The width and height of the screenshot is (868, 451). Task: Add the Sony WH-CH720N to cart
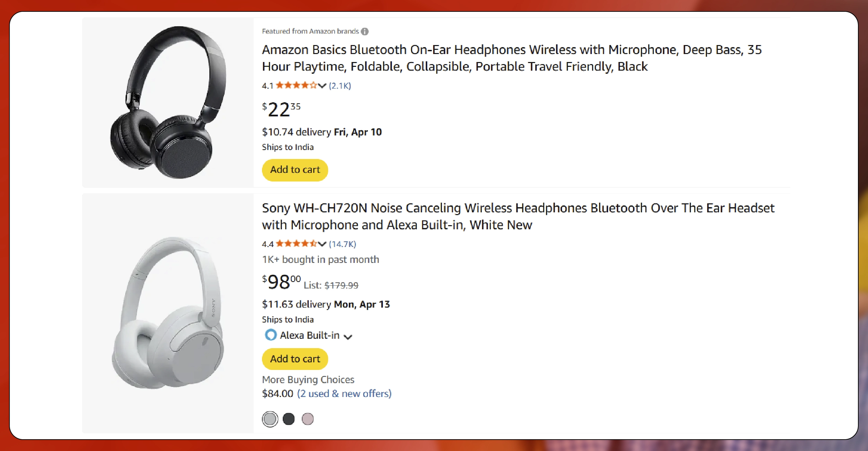295,359
